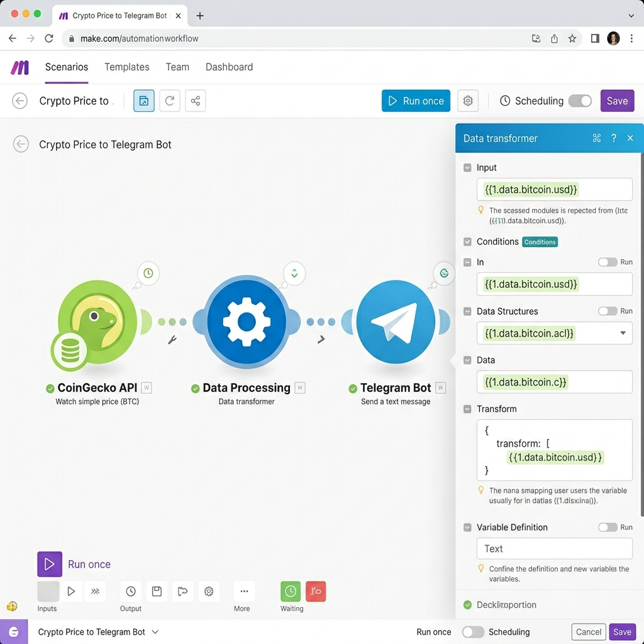Collapse the Input section checkbox
Image resolution: width=644 pixels, height=644 pixels.
pyautogui.click(x=467, y=167)
